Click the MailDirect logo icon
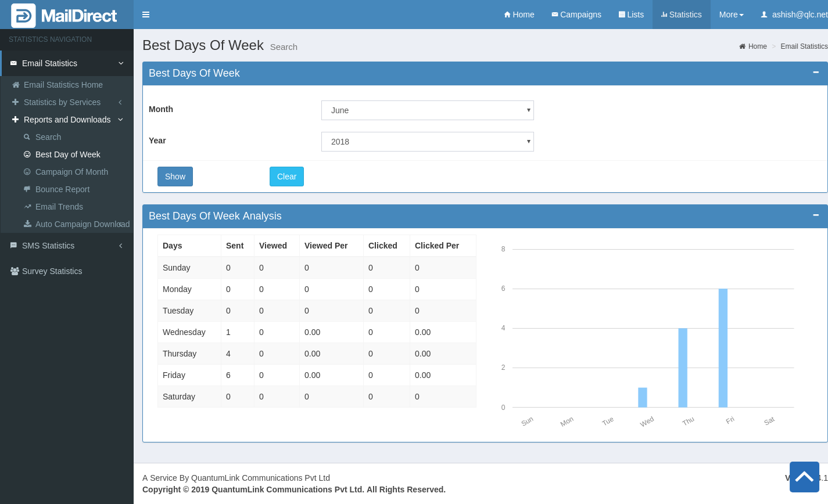This screenshot has height=504, width=828. pos(23,16)
